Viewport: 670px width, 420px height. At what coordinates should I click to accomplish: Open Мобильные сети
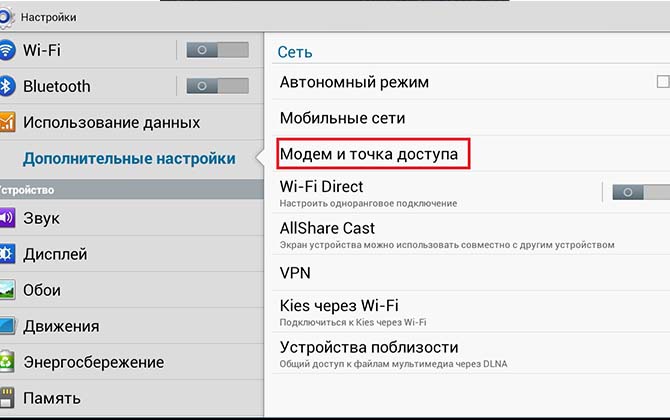(471, 118)
